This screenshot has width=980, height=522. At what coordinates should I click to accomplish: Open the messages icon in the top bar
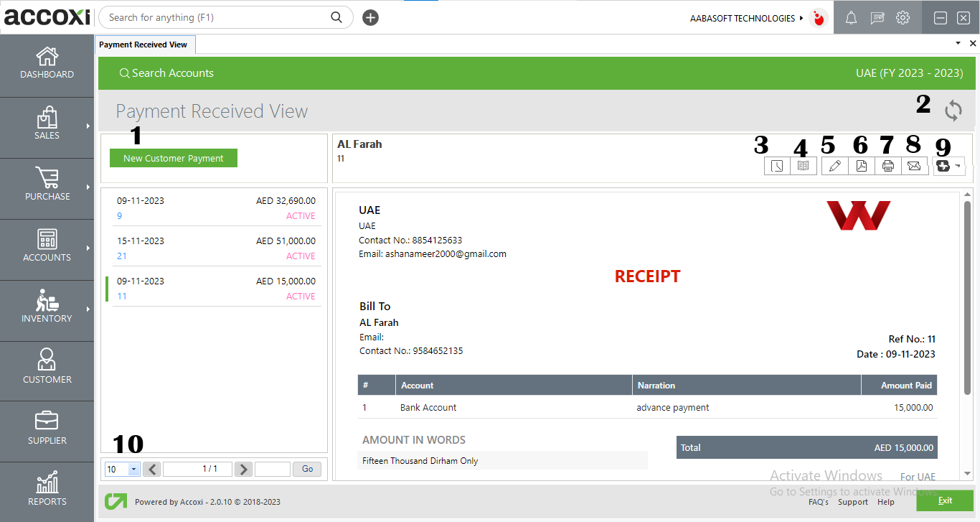tap(877, 17)
